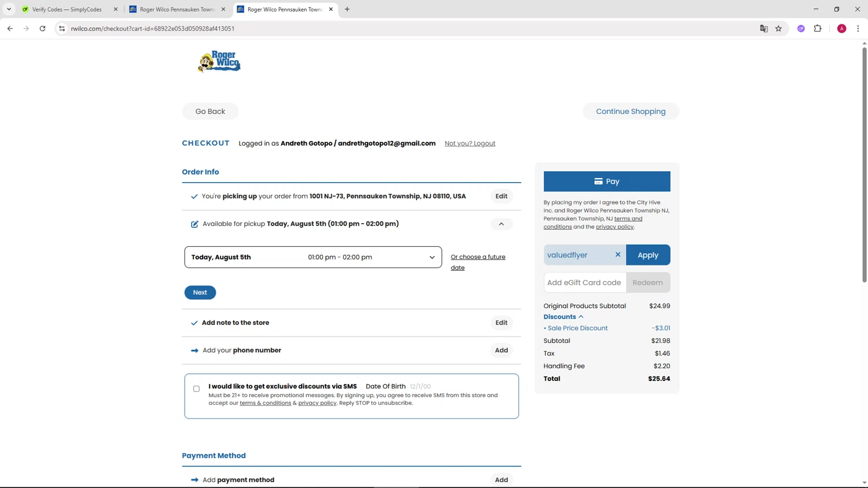Close the Verify Codes SimplyCodes tab
This screenshot has height=488, width=868.
click(x=116, y=9)
